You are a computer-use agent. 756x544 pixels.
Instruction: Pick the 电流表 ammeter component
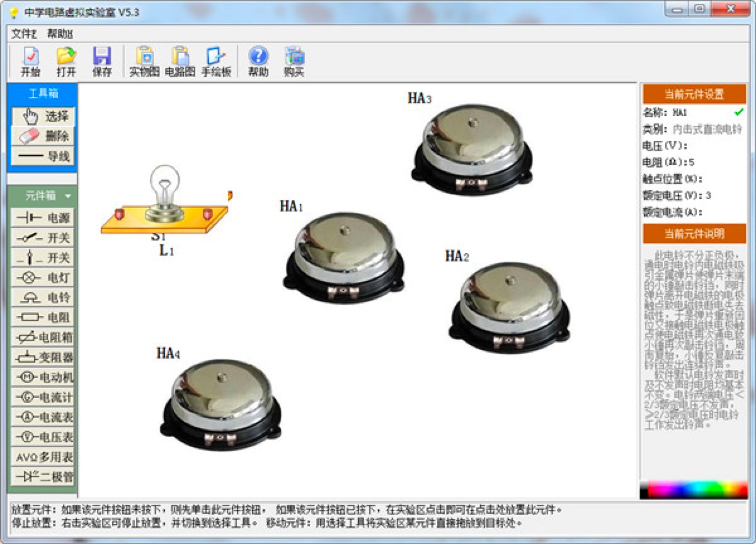coord(43,417)
